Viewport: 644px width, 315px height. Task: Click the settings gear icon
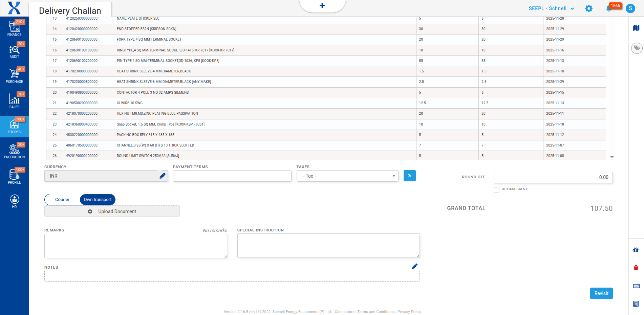[589, 8]
